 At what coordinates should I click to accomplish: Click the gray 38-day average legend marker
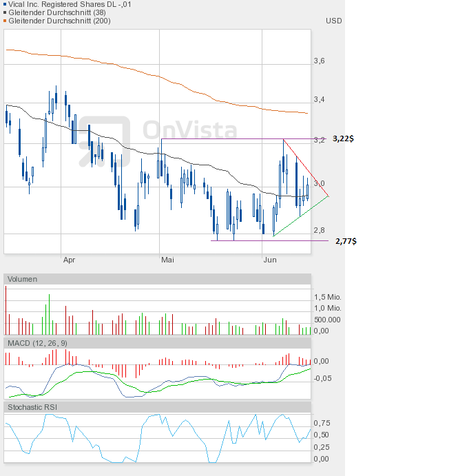click(x=3, y=12)
